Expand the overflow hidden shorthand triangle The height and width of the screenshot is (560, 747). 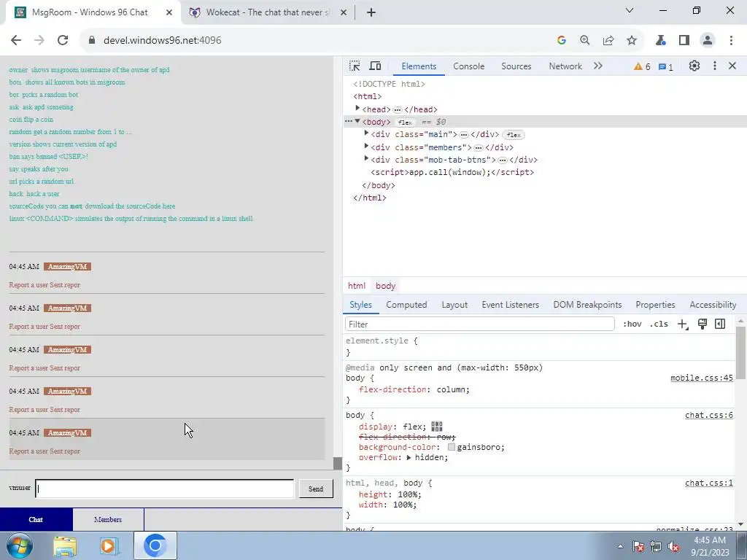click(409, 458)
